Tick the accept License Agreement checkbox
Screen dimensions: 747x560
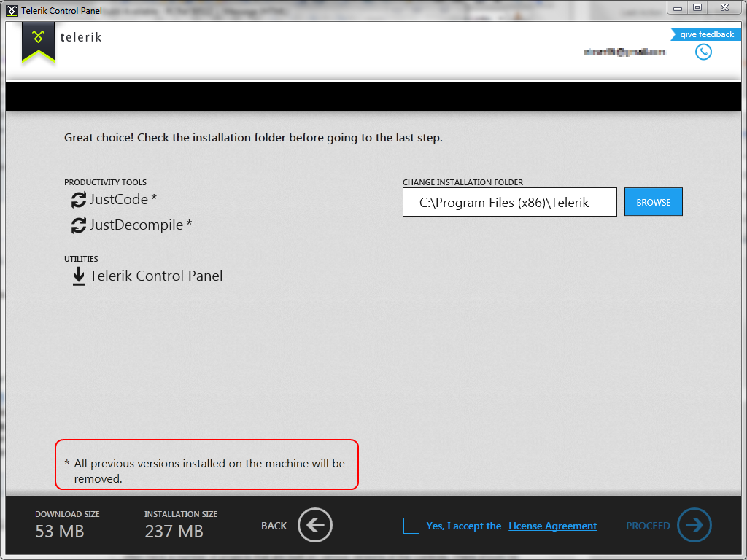tap(411, 526)
